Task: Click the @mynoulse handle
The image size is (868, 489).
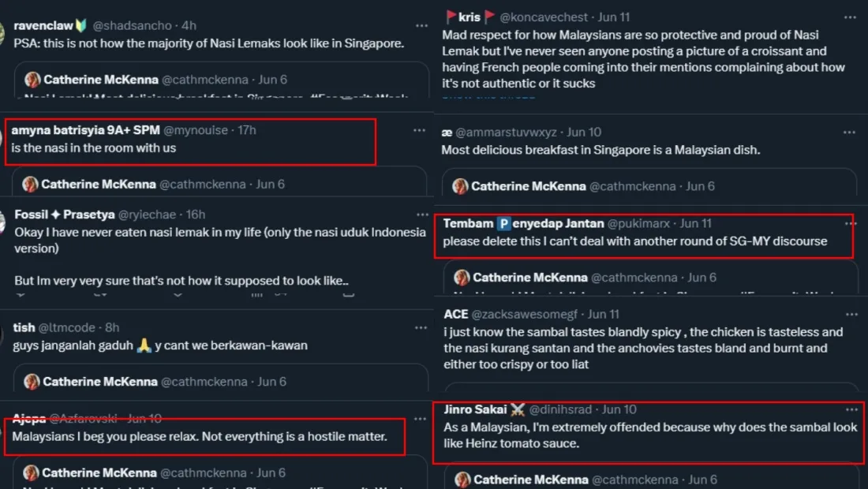Action: (194, 130)
